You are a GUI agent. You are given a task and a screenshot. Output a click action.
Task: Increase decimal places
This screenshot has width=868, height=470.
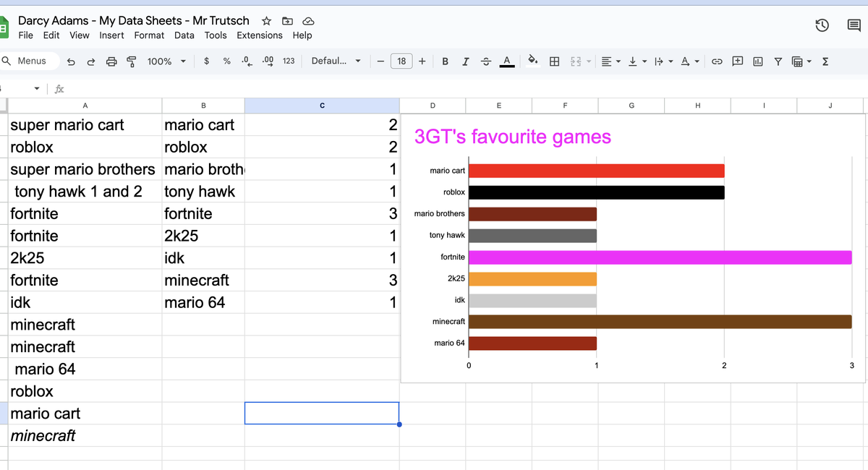pyautogui.click(x=267, y=61)
